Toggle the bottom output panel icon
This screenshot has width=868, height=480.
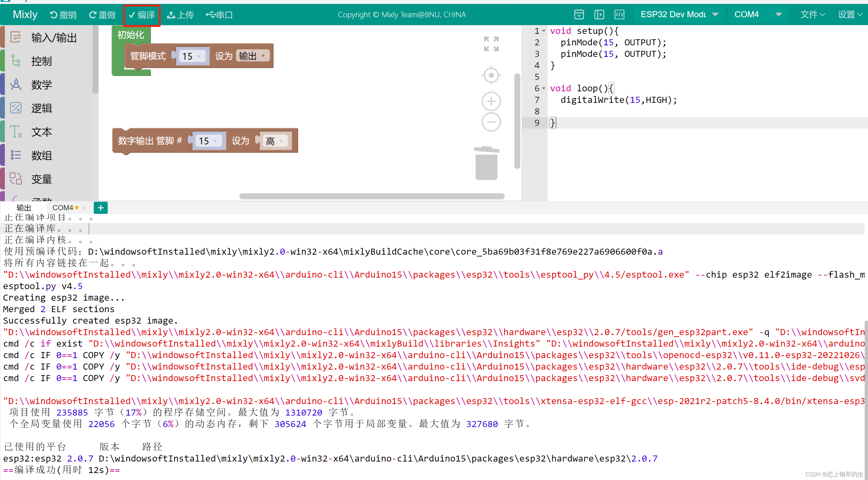pyautogui.click(x=579, y=15)
